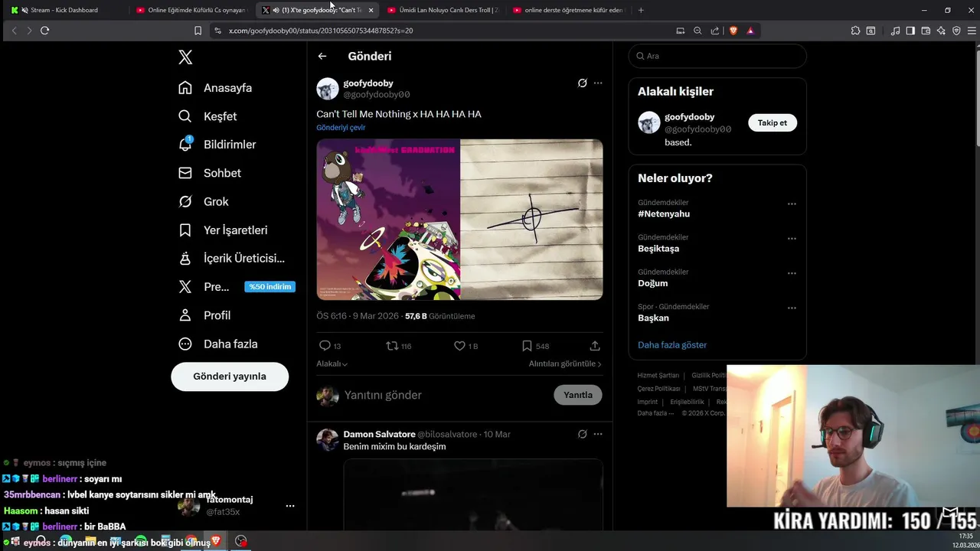
Task: Open Alıntıları görüntüle link
Action: (565, 364)
